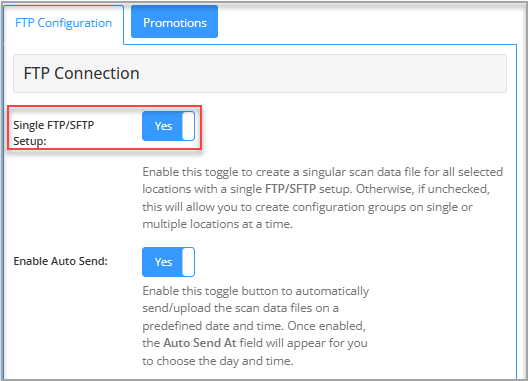Viewport: 528px width, 381px height.
Task: Click the "Enable Auto Send:" label
Action: 61,261
